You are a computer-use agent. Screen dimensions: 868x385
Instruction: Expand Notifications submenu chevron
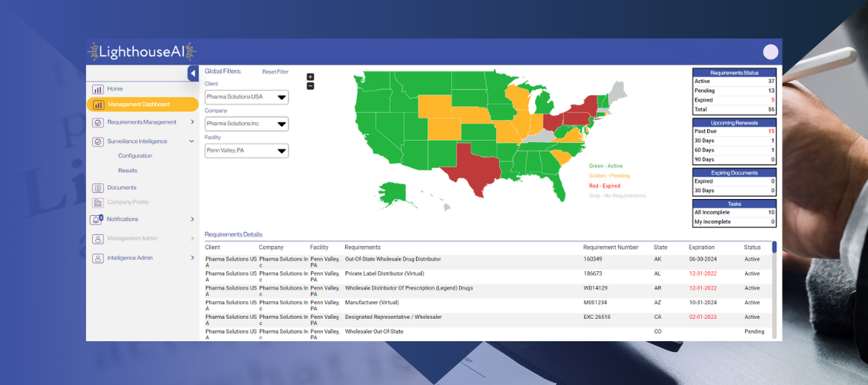tap(192, 220)
